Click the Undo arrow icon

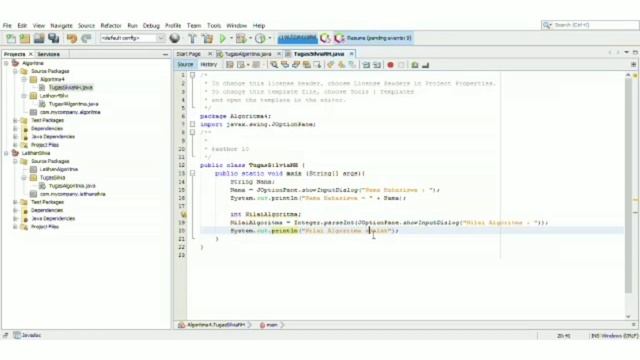coord(72,38)
